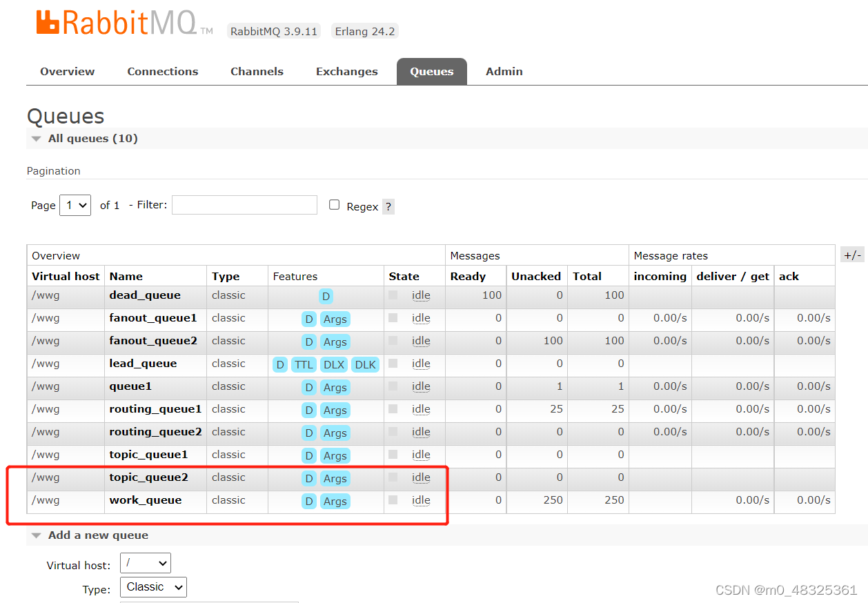Select the Queues tab

point(432,72)
